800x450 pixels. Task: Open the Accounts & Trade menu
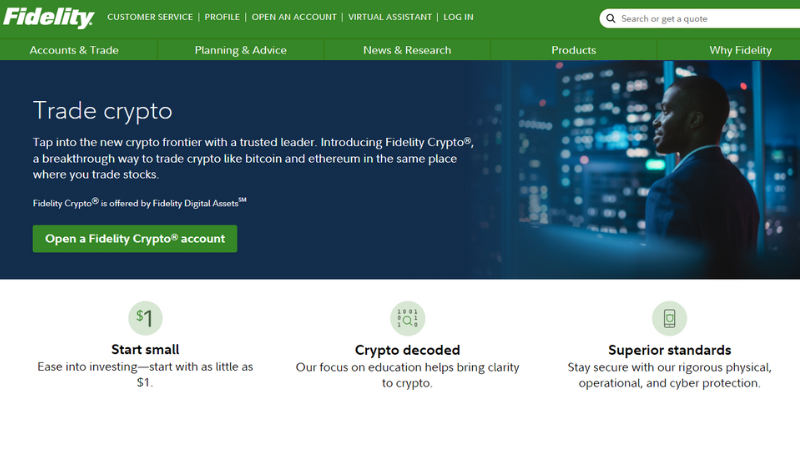click(74, 50)
